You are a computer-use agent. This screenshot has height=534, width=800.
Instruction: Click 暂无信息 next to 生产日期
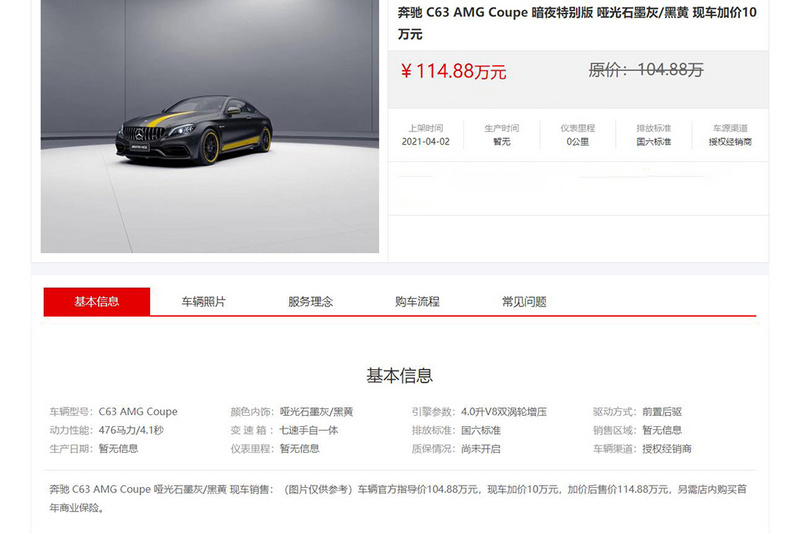coord(118,448)
